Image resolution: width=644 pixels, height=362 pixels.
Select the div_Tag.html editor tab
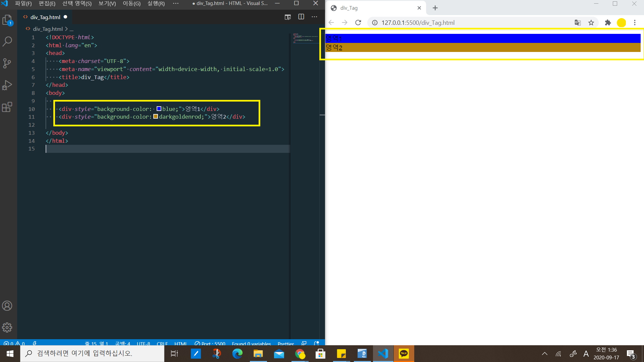point(45,17)
